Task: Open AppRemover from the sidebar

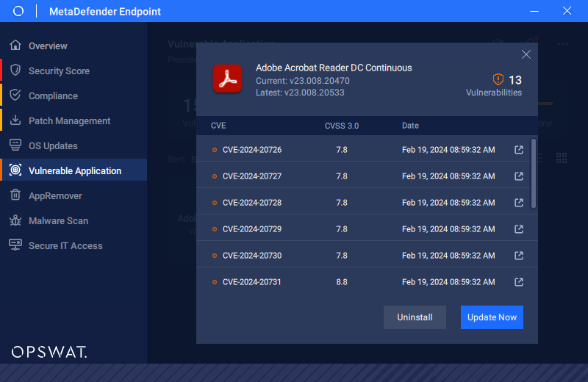Action: tap(73, 195)
